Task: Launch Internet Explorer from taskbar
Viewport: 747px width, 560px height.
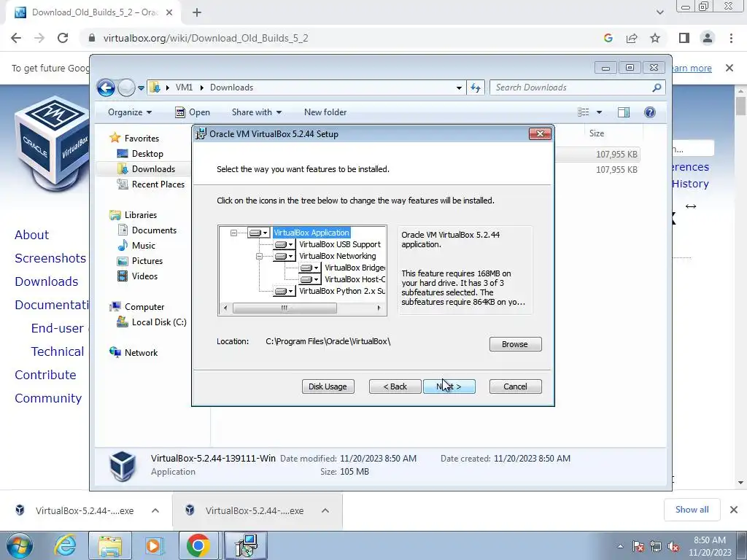Action: [65, 545]
